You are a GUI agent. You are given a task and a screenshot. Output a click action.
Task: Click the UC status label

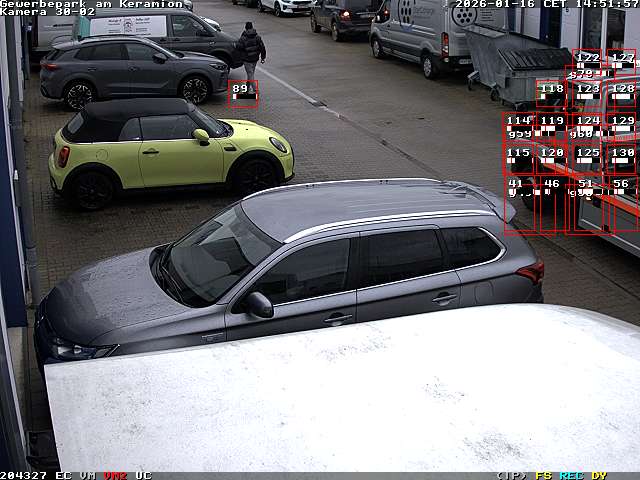(143, 475)
